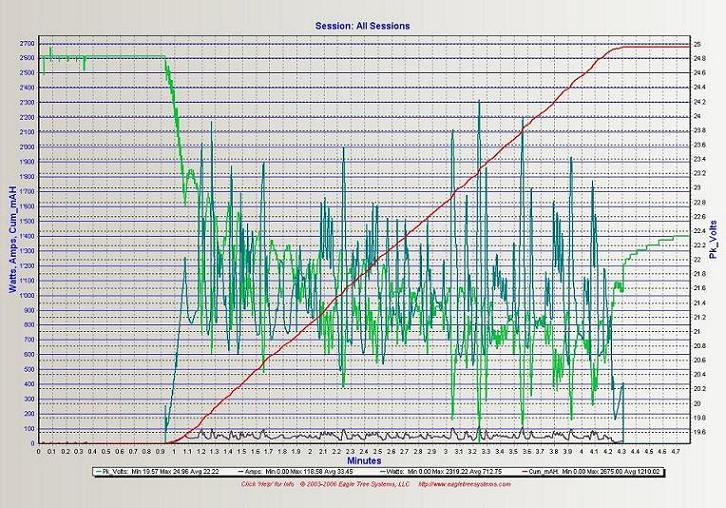Select the "Session: All Sessions" chart title
This screenshot has height=508, width=726.
[363, 25]
